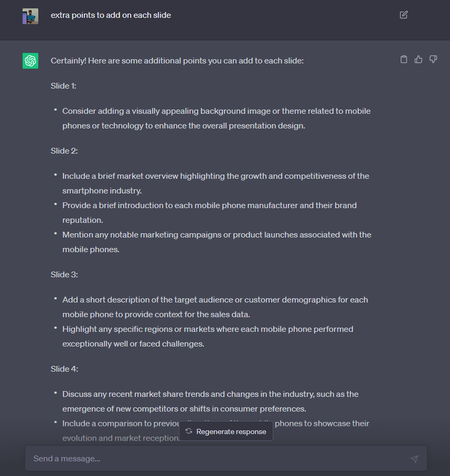Click the send message paper plane icon
The height and width of the screenshot is (476, 450).
click(x=414, y=459)
